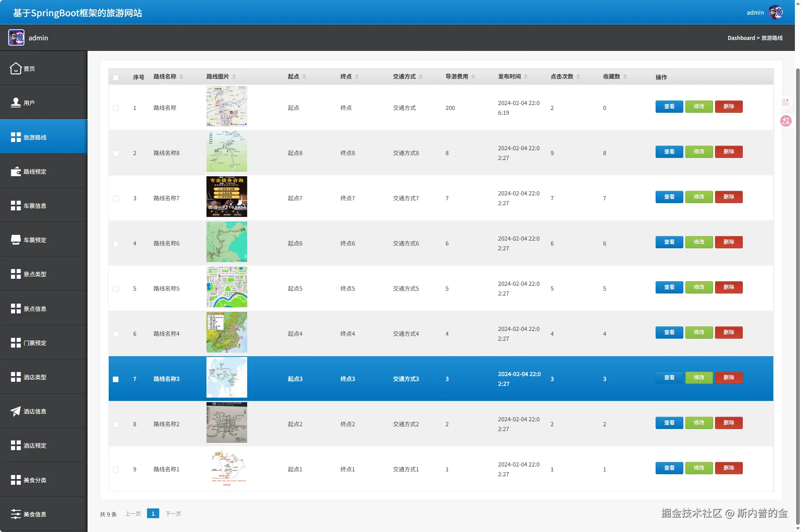
Task: Sort by 点击次数 column arrows
Action: tap(578, 77)
